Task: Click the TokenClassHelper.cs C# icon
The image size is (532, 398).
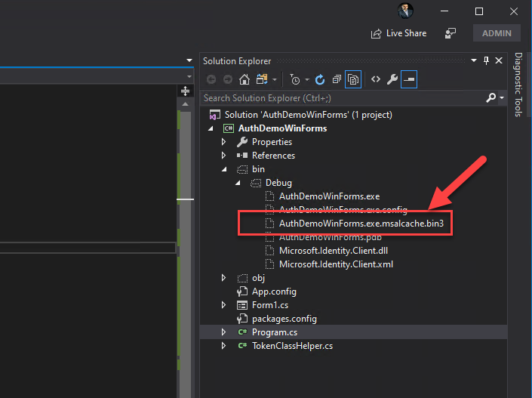Action: pyautogui.click(x=242, y=346)
